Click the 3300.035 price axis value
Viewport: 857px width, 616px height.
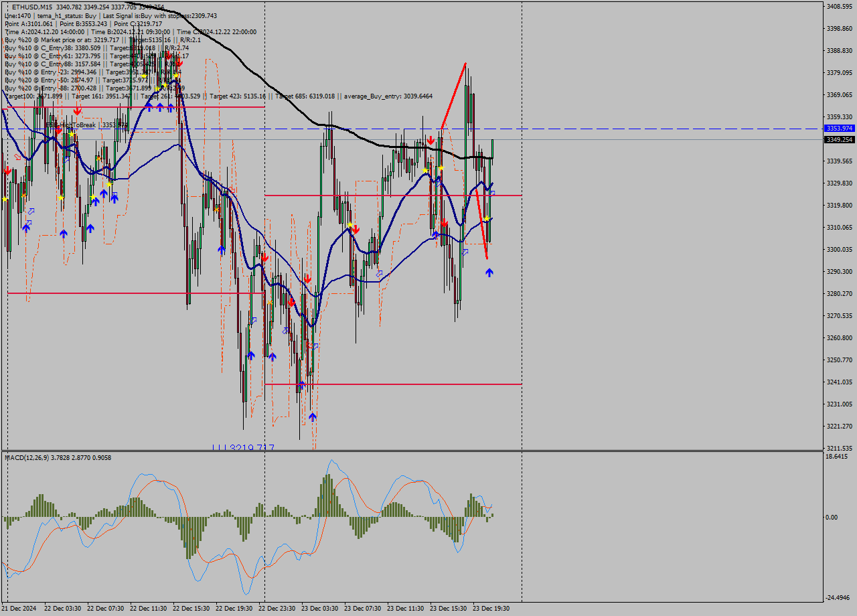pos(839,249)
